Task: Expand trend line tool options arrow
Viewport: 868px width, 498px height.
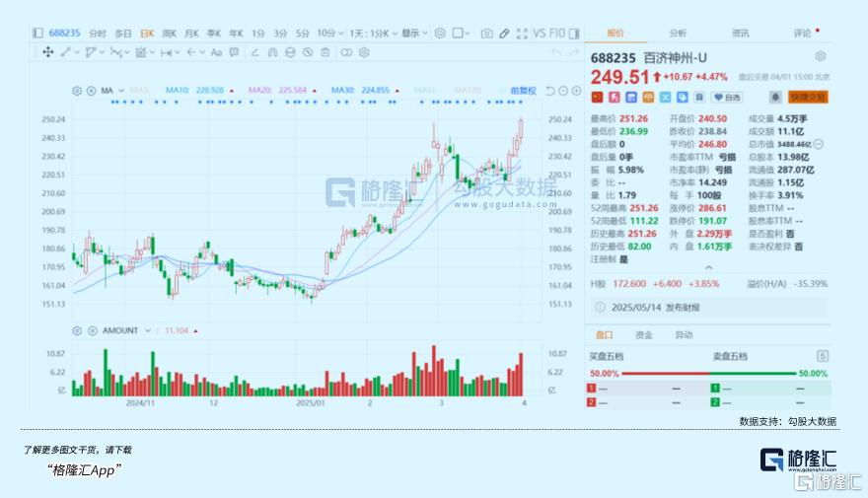Action: click(x=76, y=52)
